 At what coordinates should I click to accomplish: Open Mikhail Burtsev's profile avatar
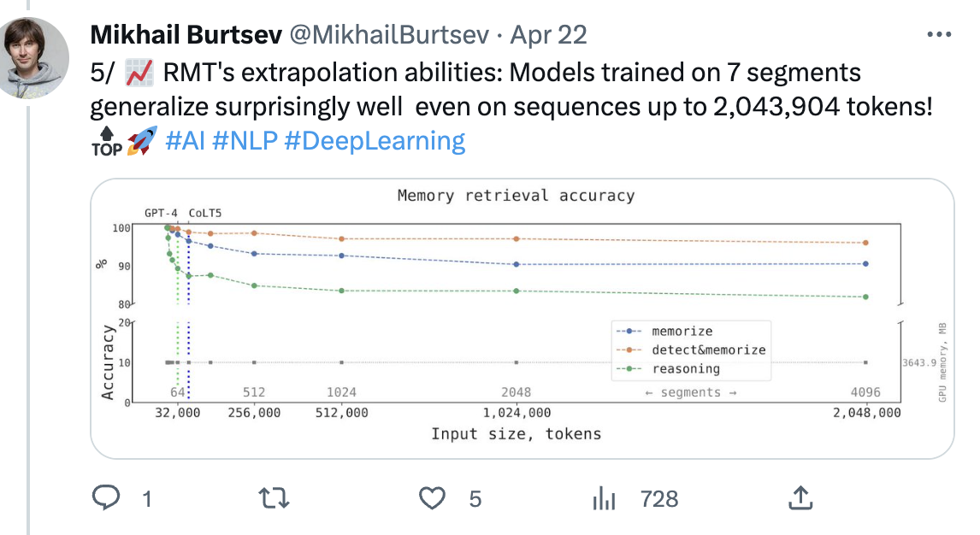[x=32, y=57]
